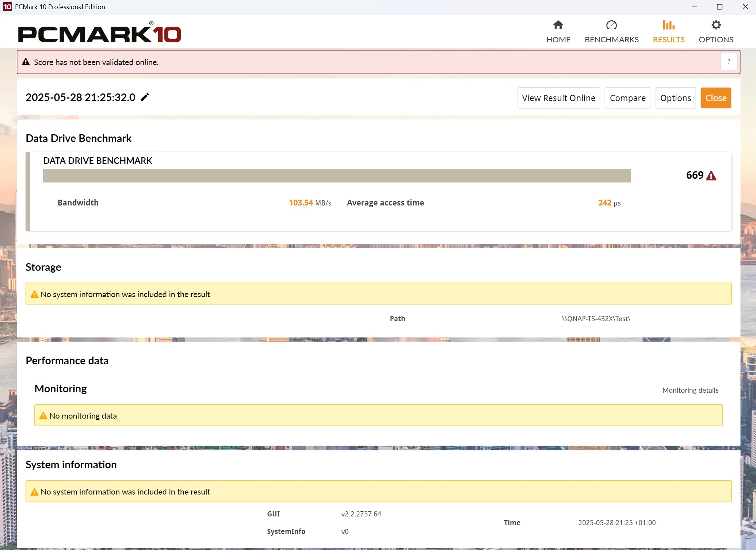Click the Average access time label
756x550 pixels.
click(385, 203)
